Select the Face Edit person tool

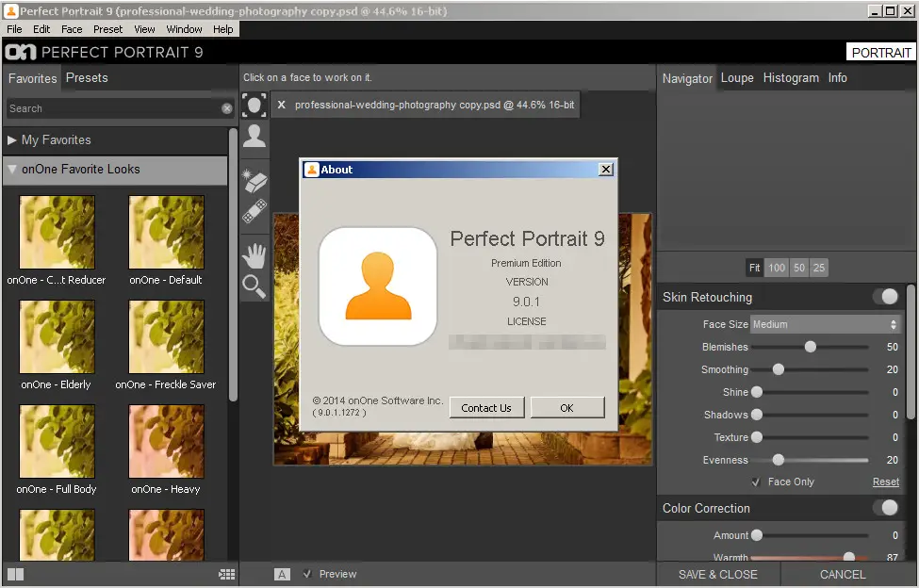click(254, 136)
